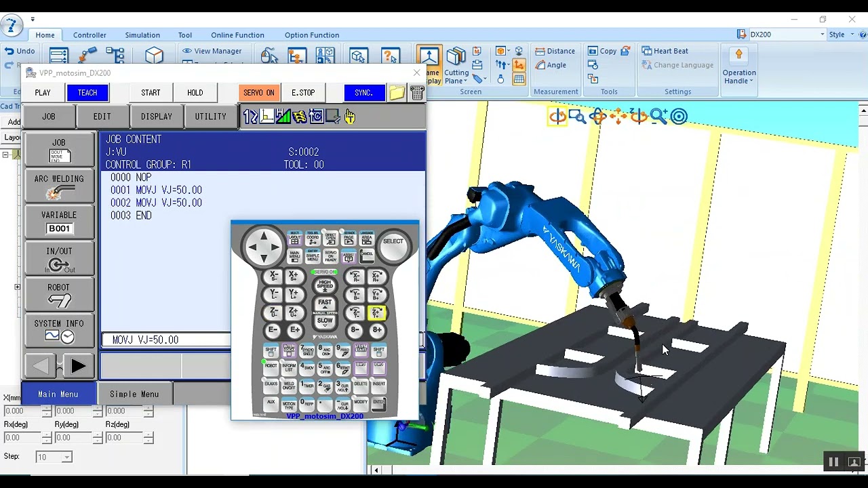Click the Angle measurement tool
The width and height of the screenshot is (868, 488).
pos(551,65)
